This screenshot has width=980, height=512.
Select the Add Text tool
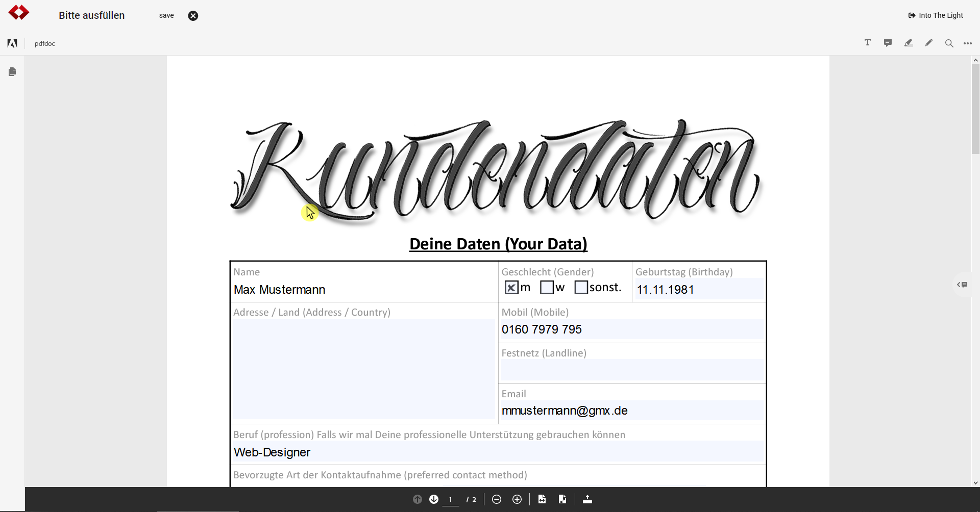(x=868, y=42)
